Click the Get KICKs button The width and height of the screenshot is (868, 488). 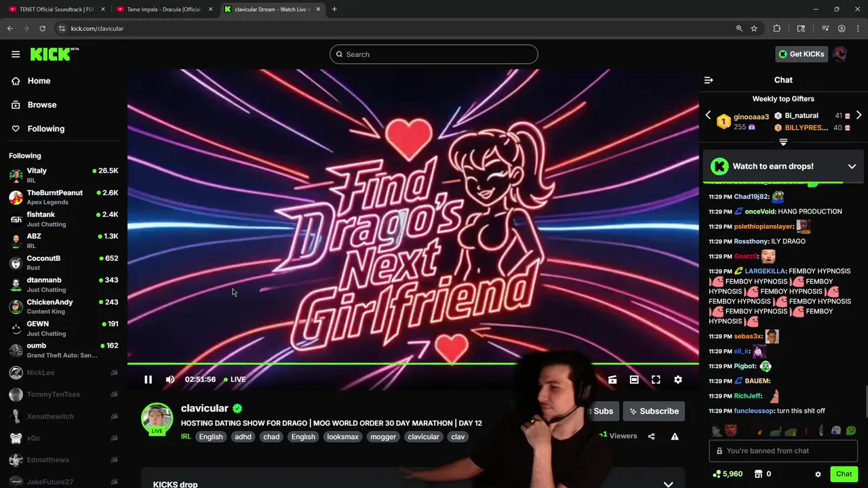[x=801, y=54]
